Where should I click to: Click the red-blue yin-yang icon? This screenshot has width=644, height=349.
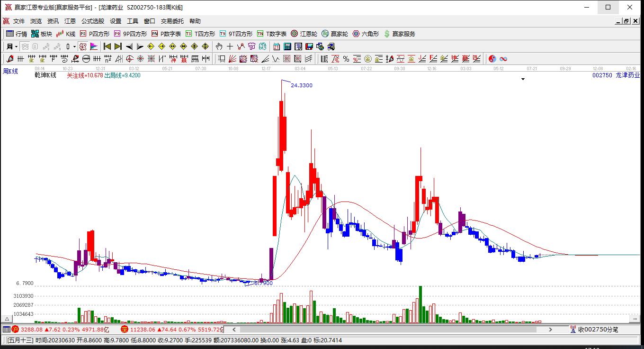tap(492, 59)
